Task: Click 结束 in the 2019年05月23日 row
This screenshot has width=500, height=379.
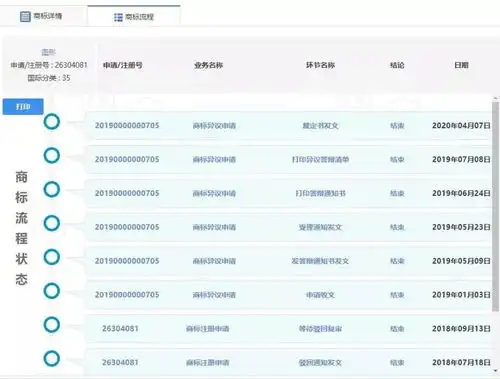Action: [397, 227]
